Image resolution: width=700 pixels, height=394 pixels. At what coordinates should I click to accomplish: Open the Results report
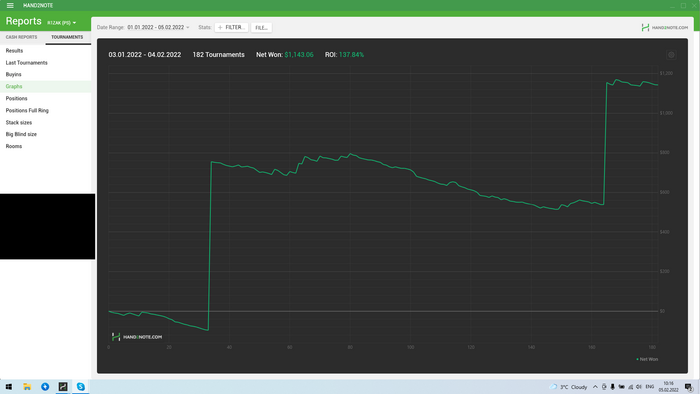click(x=46, y=51)
